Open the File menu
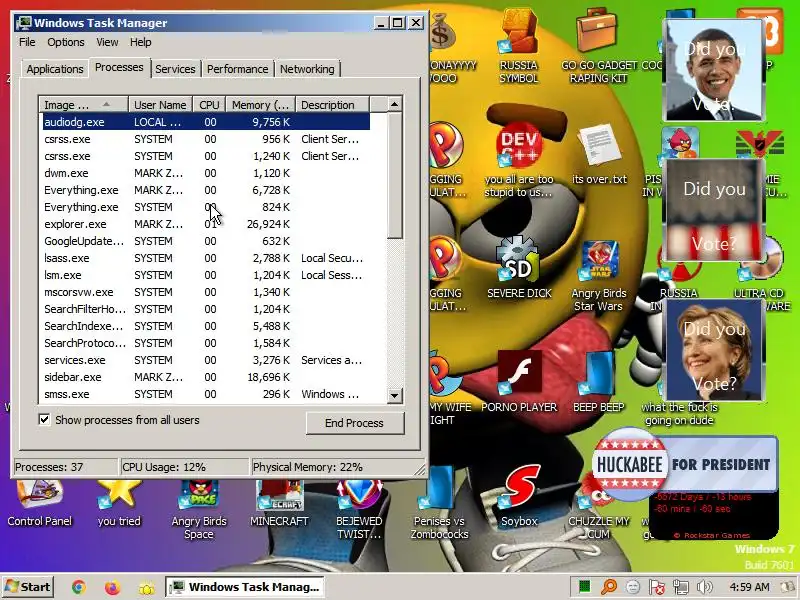The height and width of the screenshot is (600, 800). click(27, 42)
